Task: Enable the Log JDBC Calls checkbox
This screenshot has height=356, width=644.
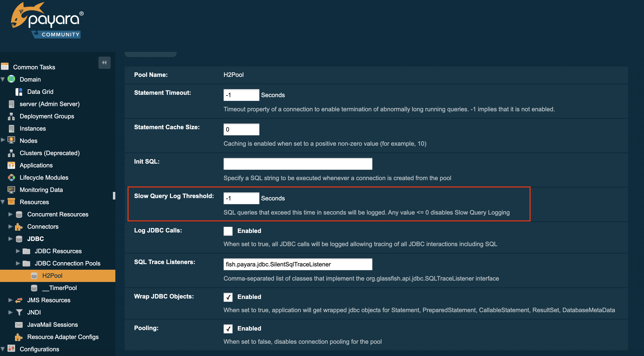Action: coord(228,231)
